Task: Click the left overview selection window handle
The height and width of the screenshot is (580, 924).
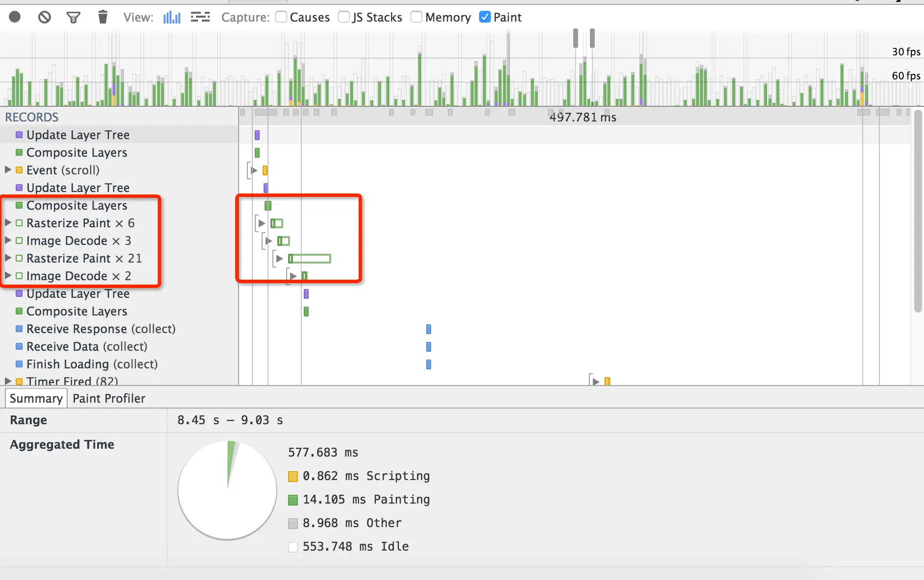Action: click(x=576, y=38)
